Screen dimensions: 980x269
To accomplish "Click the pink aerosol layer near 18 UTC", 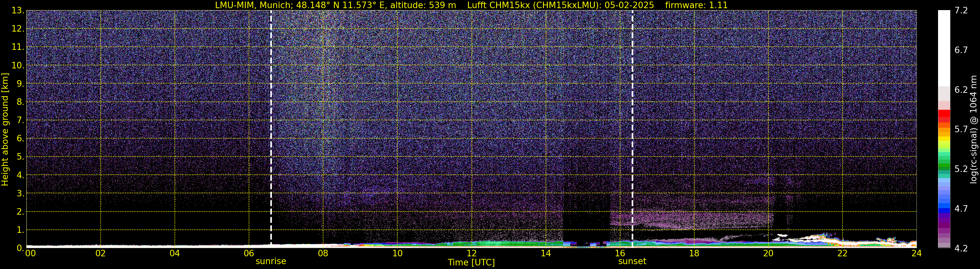I will pos(692,220).
